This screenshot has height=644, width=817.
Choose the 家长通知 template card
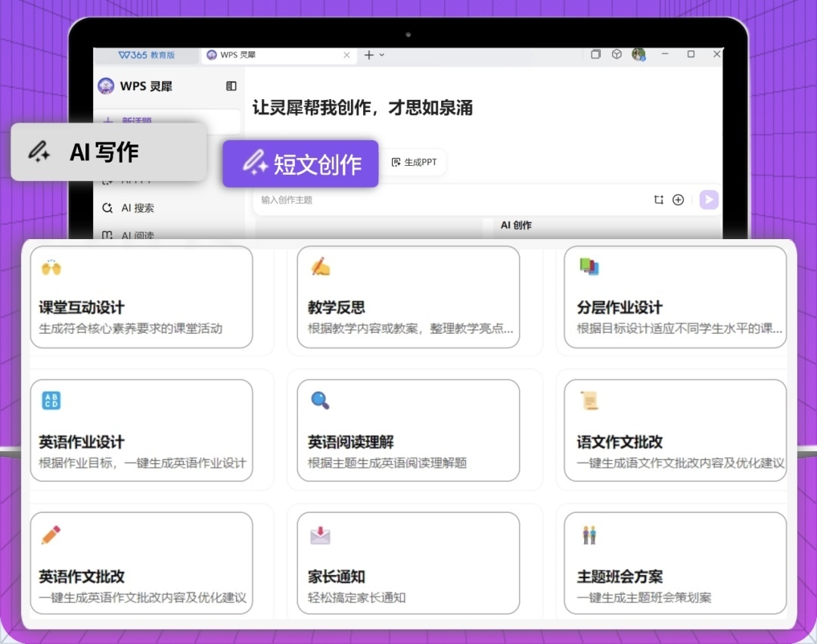click(408, 564)
